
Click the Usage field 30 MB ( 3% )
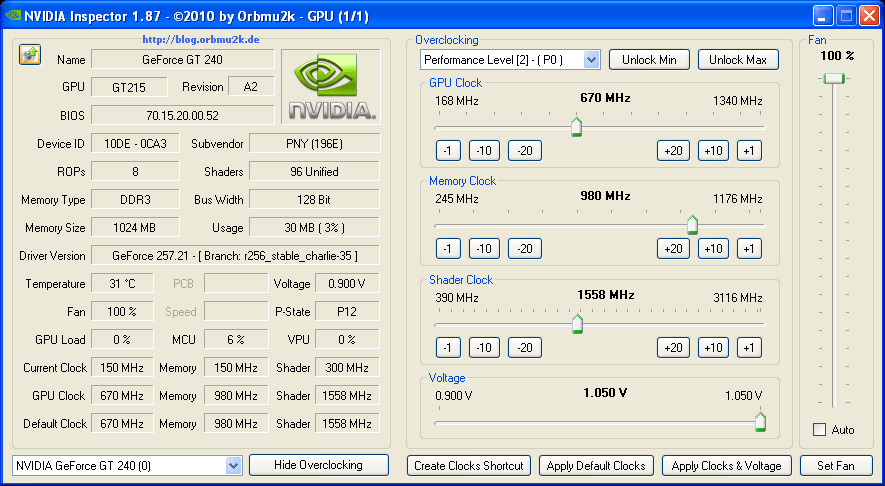(314, 227)
